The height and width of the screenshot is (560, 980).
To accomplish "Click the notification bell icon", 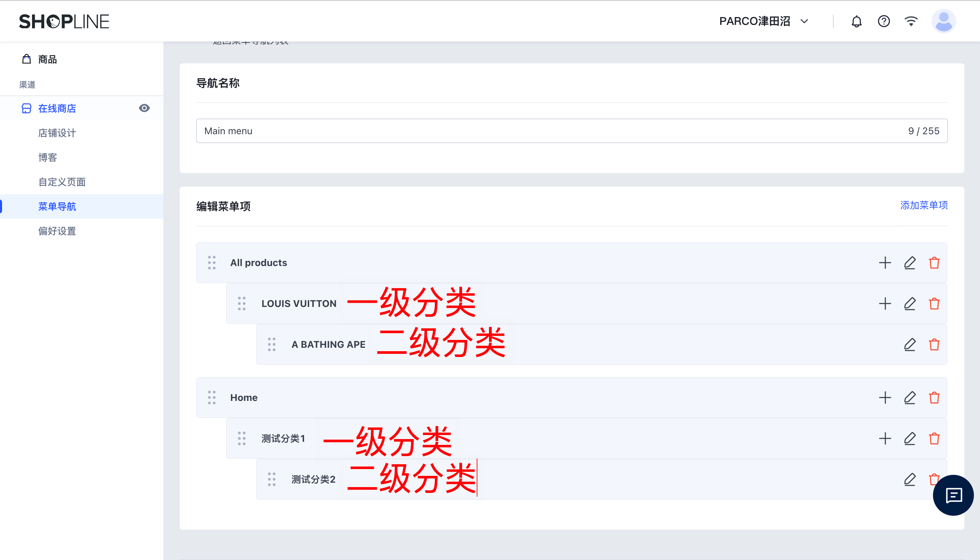I will 856,21.
